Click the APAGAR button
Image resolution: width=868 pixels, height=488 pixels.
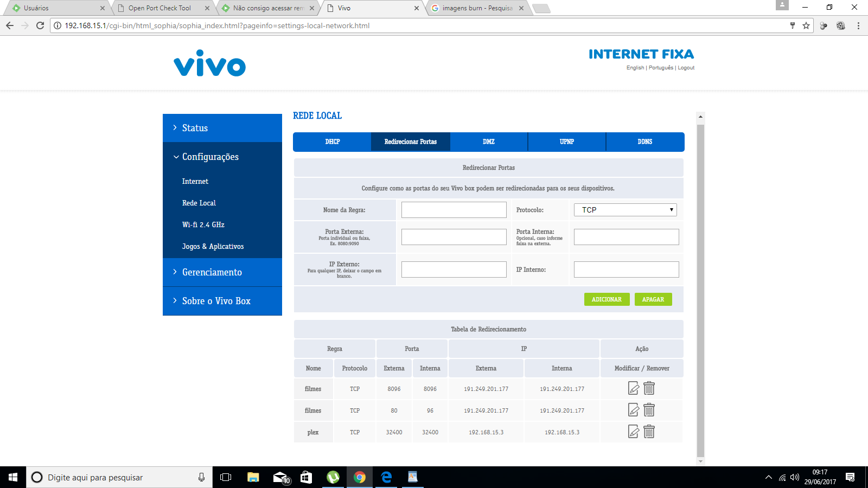653,299
